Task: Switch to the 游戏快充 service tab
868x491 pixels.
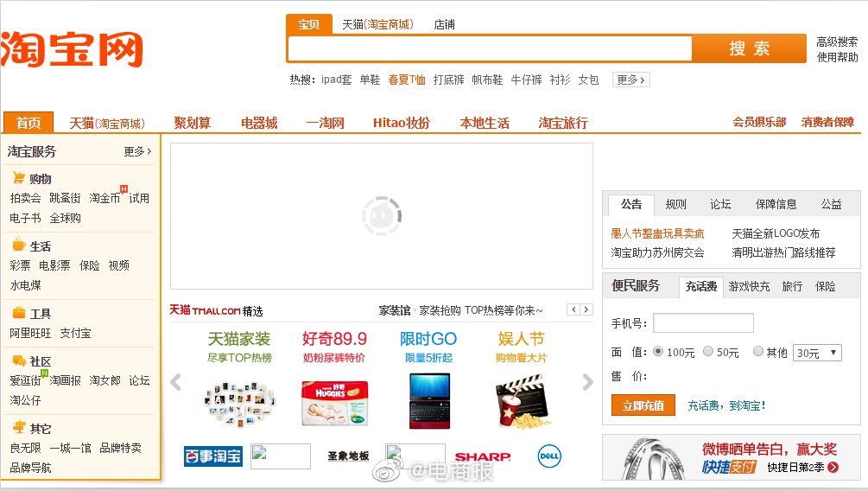Action: coord(749,286)
